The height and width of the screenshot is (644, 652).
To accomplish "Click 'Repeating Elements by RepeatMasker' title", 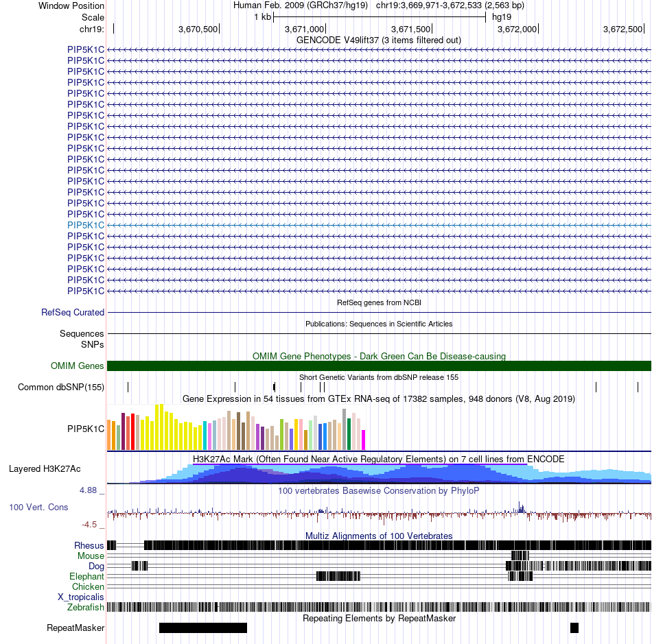I will click(380, 619).
